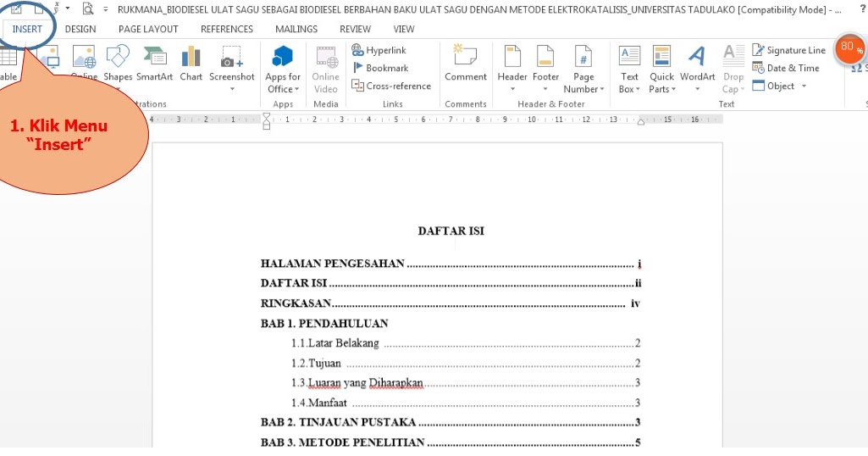Open Apps for Office menu

tap(282, 70)
